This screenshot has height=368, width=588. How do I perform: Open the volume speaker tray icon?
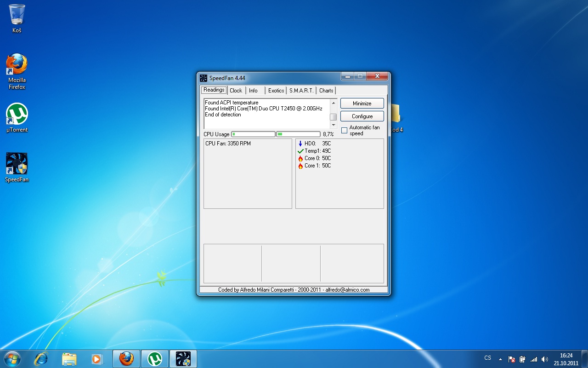pos(545,359)
